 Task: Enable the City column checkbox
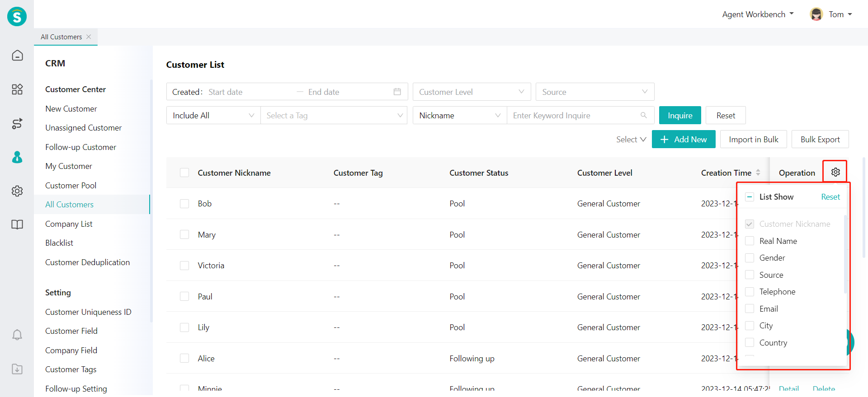click(x=750, y=326)
